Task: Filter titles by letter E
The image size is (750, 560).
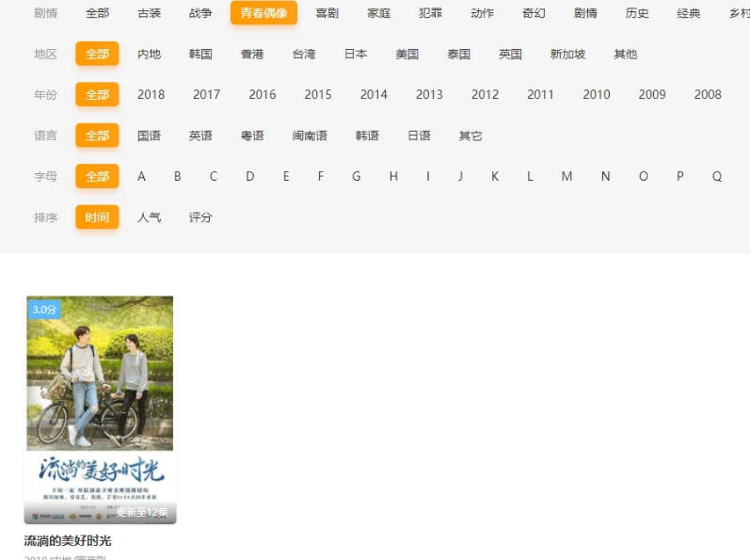Action: (x=286, y=176)
